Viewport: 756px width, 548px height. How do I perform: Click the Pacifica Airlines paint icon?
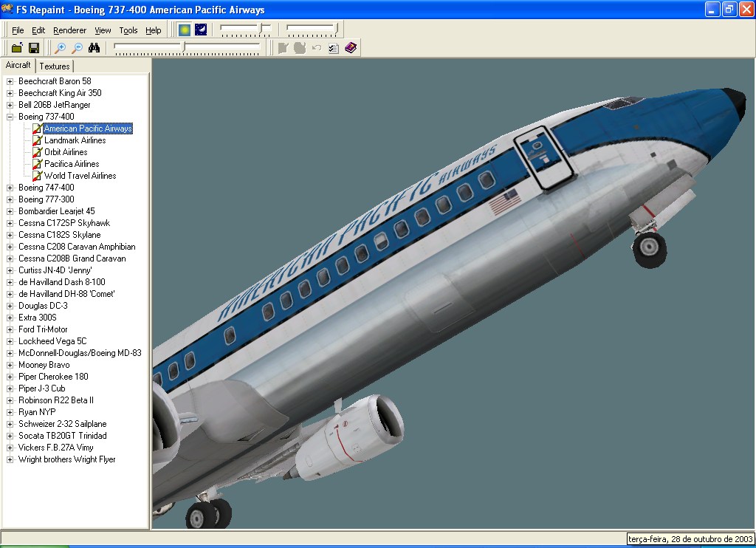(x=37, y=164)
